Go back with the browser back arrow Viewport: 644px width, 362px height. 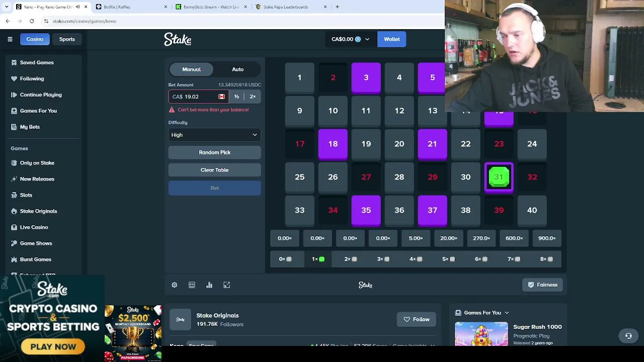tap(8, 21)
